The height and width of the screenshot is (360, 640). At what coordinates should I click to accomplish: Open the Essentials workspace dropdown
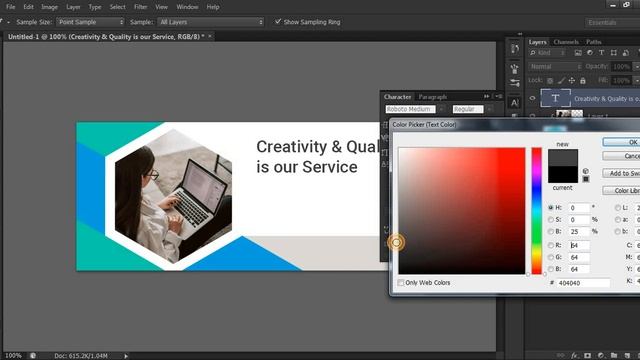(x=612, y=22)
